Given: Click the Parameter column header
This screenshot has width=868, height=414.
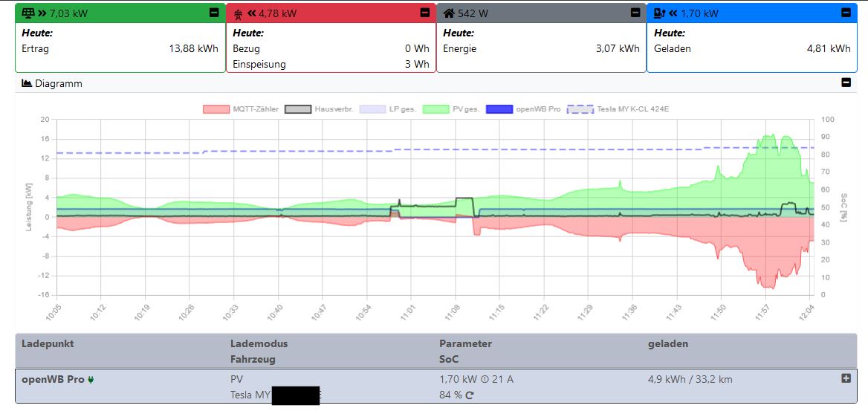Looking at the screenshot, I should tap(465, 343).
